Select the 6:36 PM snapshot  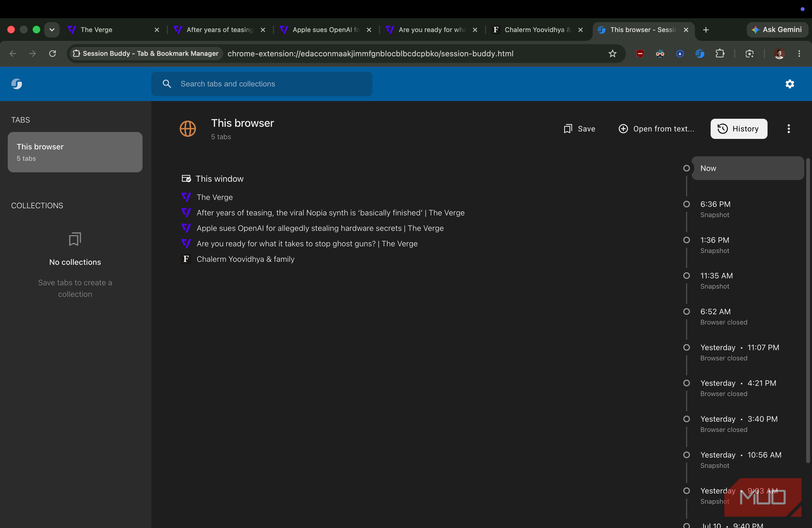748,209
